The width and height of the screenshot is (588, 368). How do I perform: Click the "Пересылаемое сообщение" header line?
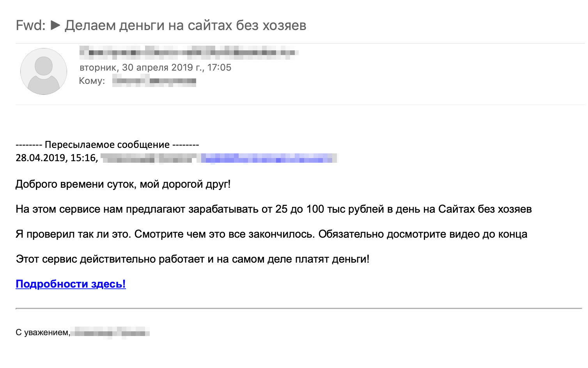[107, 145]
